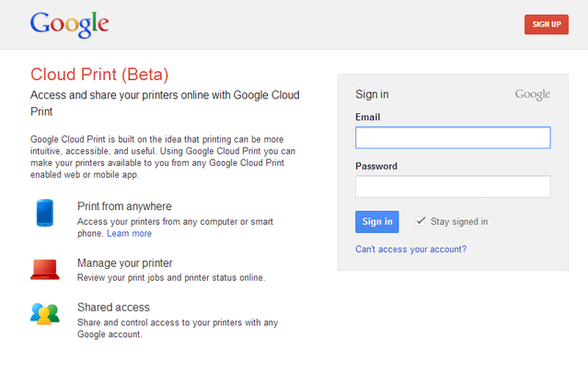
Task: Click the Google logo in header
Action: 70,24
